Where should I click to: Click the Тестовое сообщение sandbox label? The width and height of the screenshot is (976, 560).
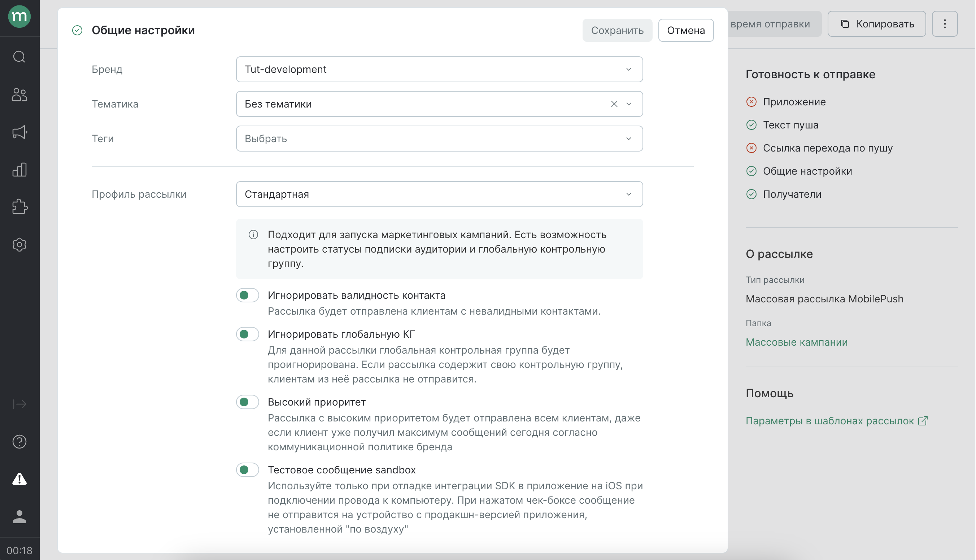pos(341,470)
